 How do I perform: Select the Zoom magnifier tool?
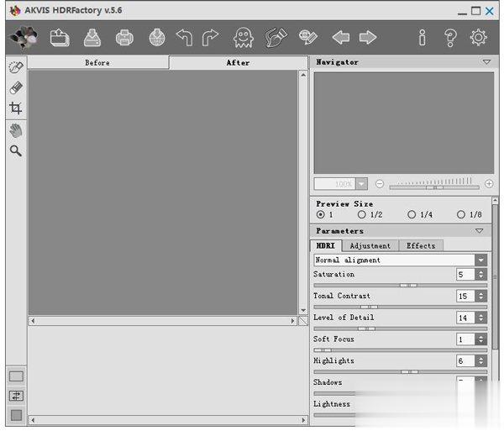pyautogui.click(x=15, y=150)
